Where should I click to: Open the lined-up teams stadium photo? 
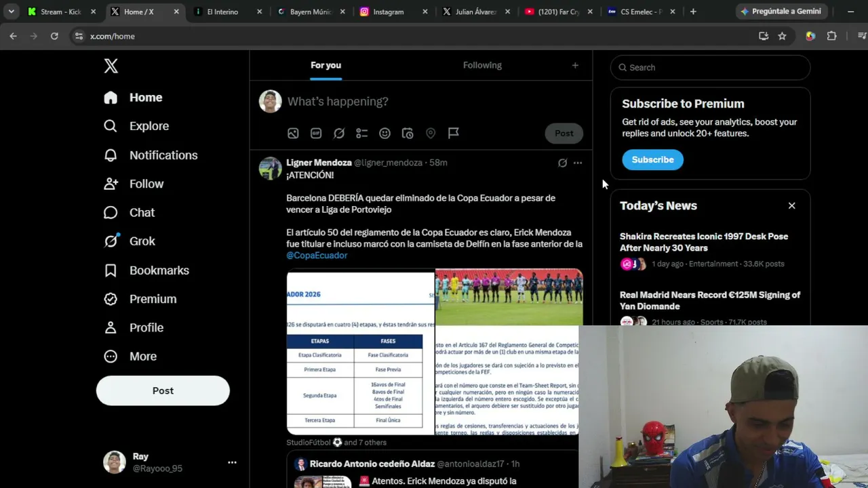coord(509,297)
